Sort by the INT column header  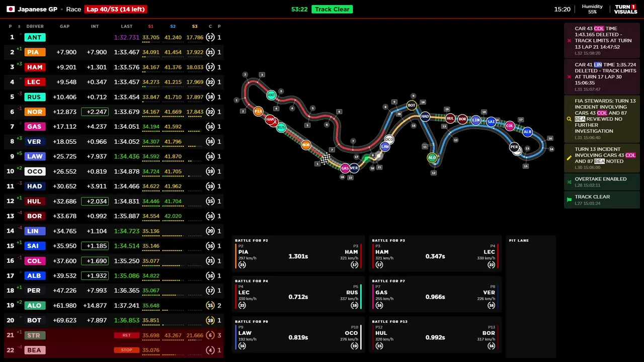(x=95, y=26)
